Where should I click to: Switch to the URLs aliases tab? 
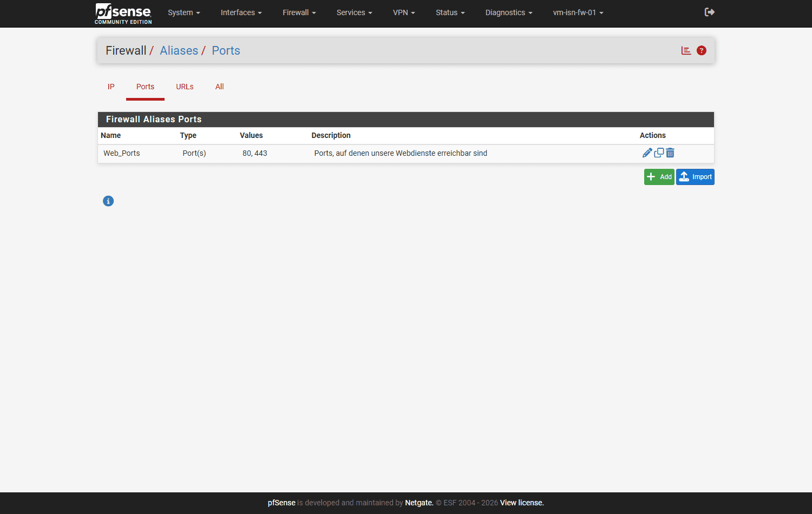pyautogui.click(x=185, y=87)
